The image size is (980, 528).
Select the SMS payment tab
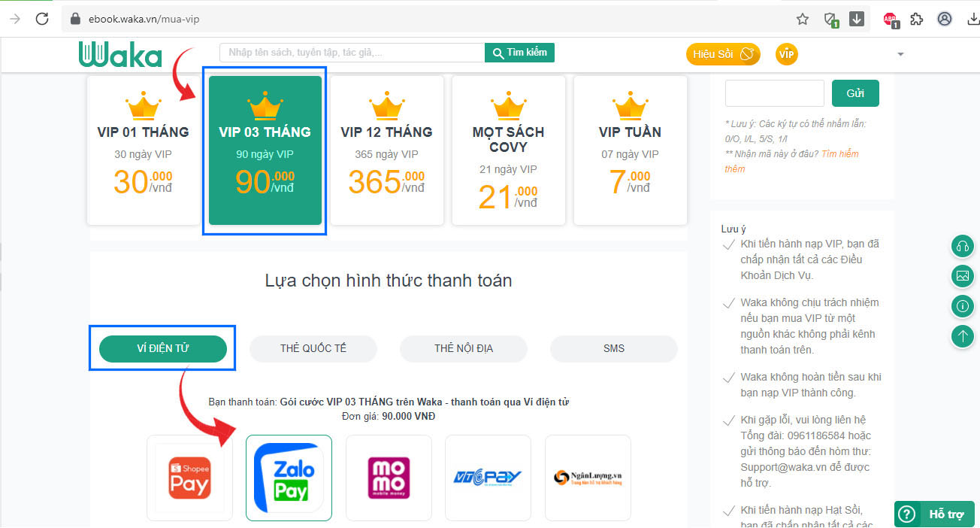613,349
